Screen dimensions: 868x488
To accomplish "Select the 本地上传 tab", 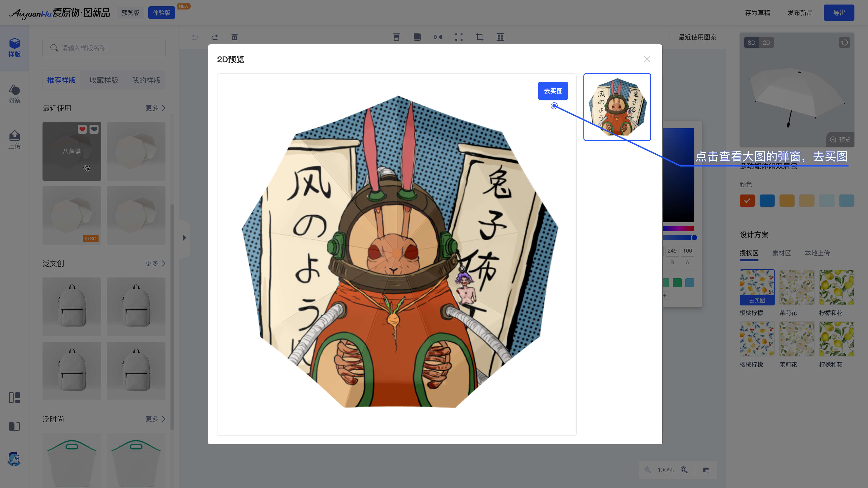I will point(817,253).
